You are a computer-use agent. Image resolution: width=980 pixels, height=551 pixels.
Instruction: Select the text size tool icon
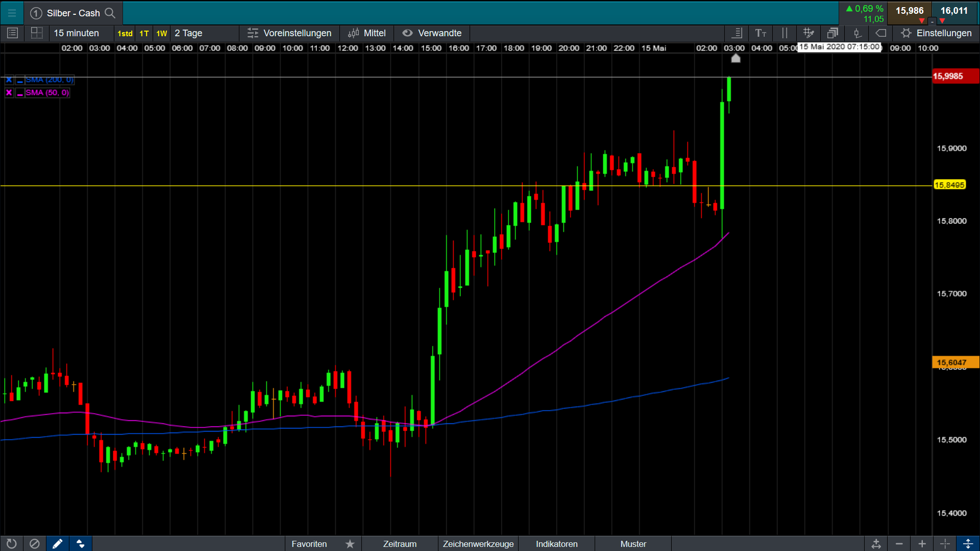click(x=761, y=33)
